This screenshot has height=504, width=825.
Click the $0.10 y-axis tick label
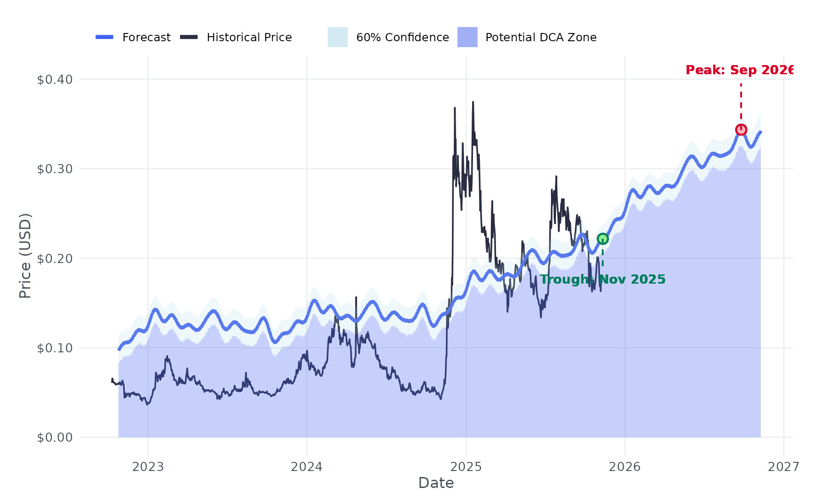tap(55, 348)
